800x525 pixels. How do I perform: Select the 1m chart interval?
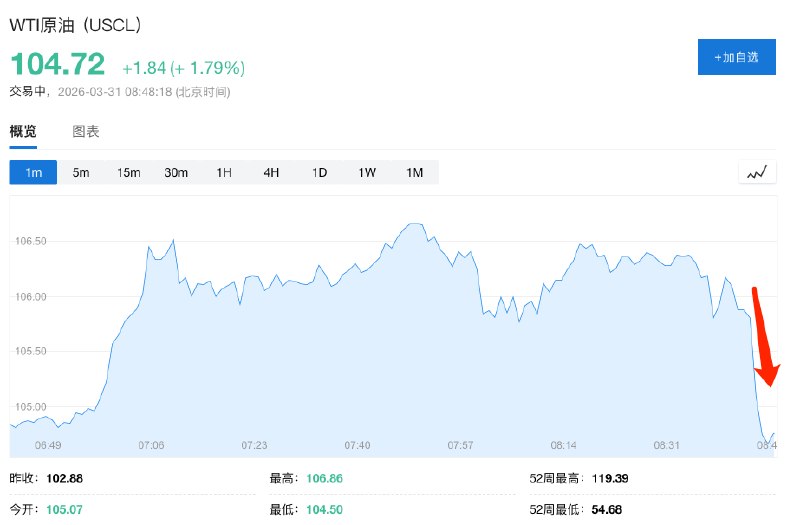pyautogui.click(x=33, y=172)
